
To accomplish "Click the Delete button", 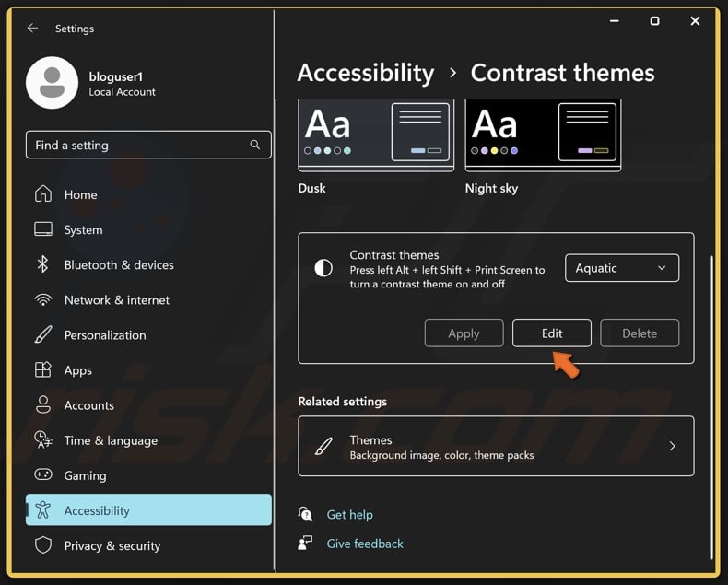I will (x=639, y=333).
